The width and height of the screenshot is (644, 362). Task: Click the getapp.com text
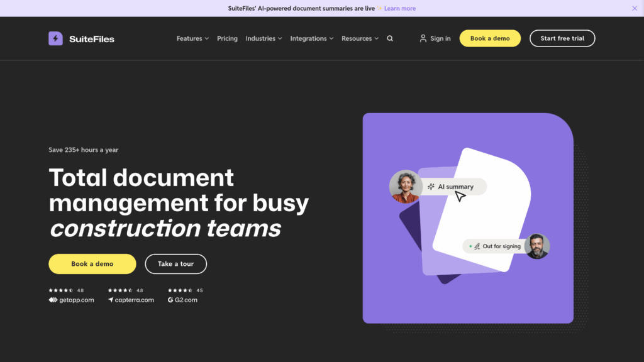[76, 300]
